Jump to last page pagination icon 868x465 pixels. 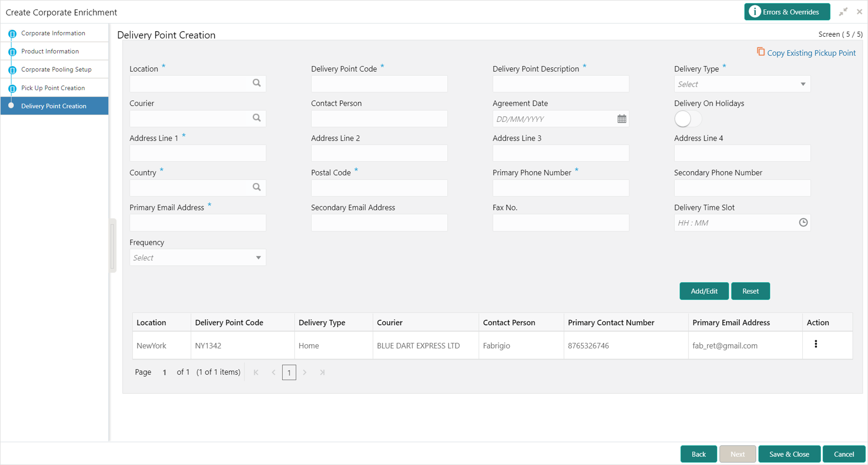[x=322, y=372]
